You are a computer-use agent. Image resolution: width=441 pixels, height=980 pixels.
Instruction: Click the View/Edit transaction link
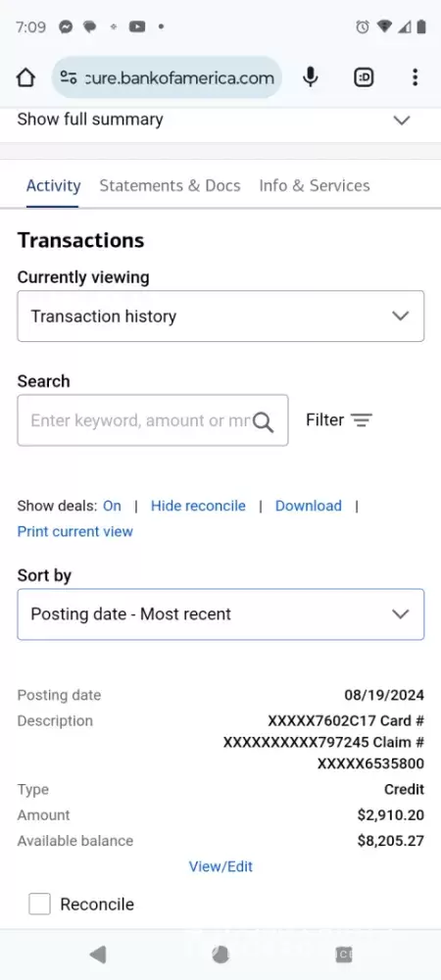220,866
